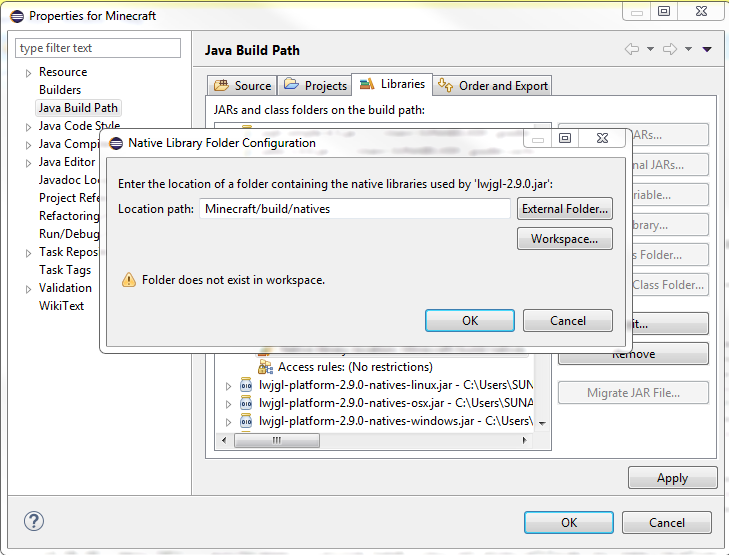Select WikiText in the tree
The width and height of the screenshot is (729, 555).
[61, 306]
